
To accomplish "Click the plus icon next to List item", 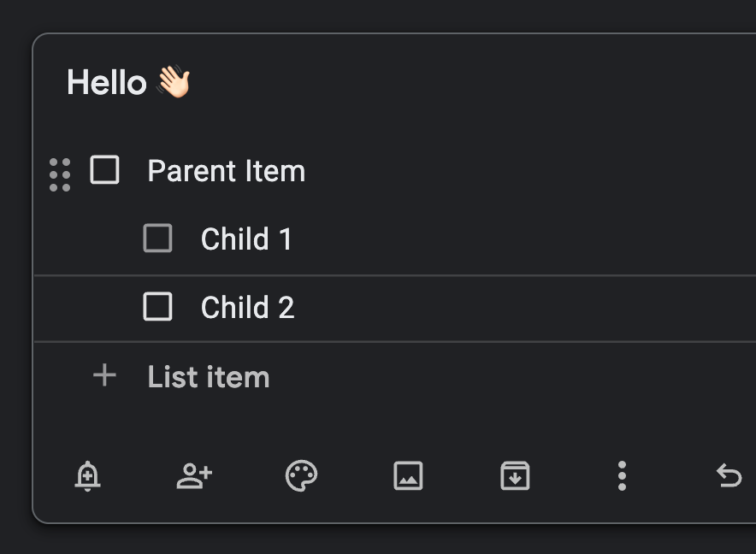I will coord(104,375).
